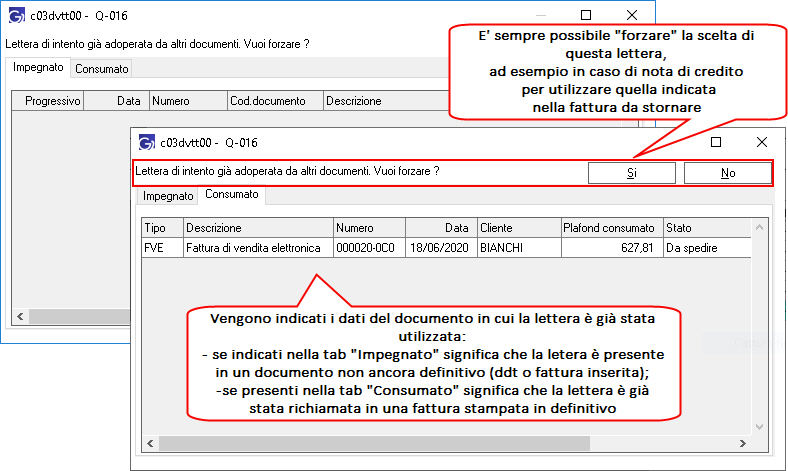Select invoice number 000020-0C0 cell
The image size is (788, 471).
[369, 248]
